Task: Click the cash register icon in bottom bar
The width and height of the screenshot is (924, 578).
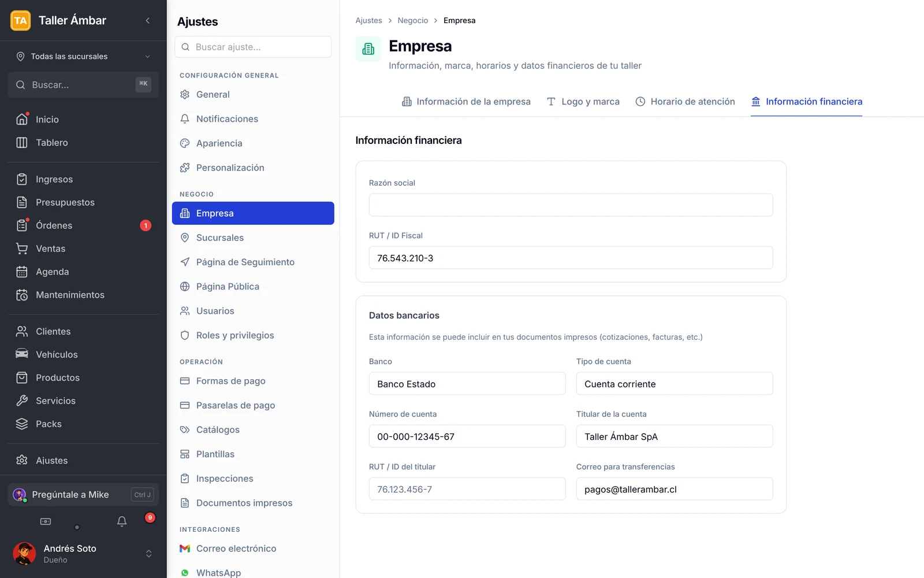Action: click(x=46, y=521)
